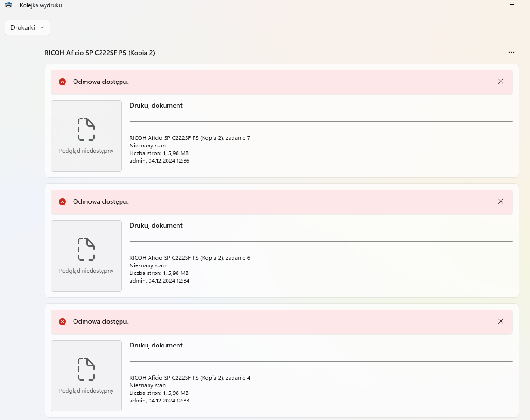Viewport: 530px width, 420px height.
Task: Minimize the Kolejka wydruku window
Action: click(512, 5)
